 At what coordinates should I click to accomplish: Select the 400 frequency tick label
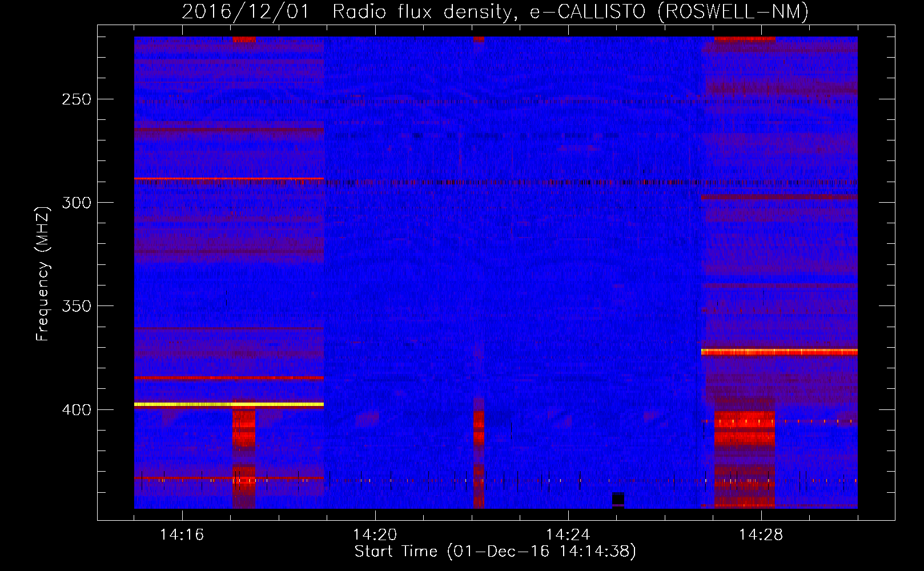pos(77,410)
